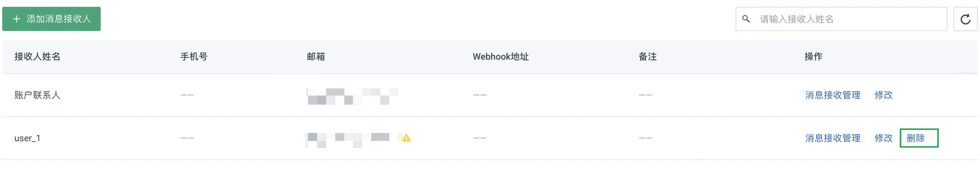
Task: Click the blurred email of user_1
Action: click(x=347, y=140)
